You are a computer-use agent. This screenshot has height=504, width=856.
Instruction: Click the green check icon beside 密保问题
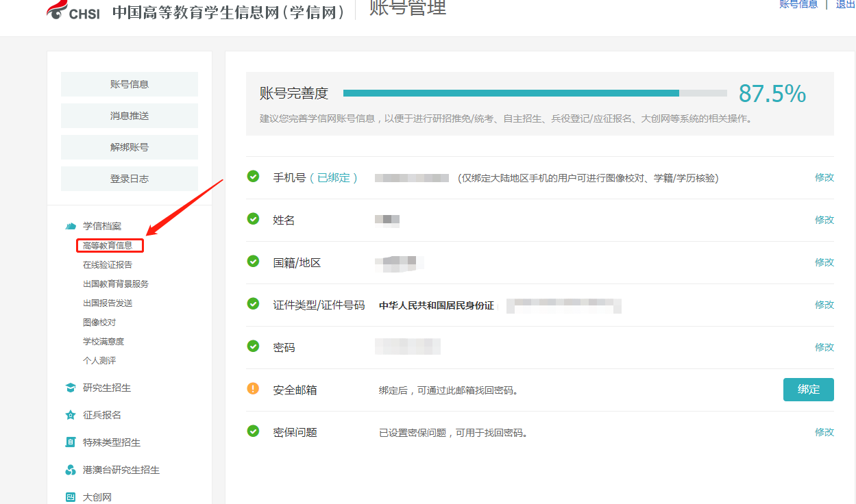click(x=253, y=431)
